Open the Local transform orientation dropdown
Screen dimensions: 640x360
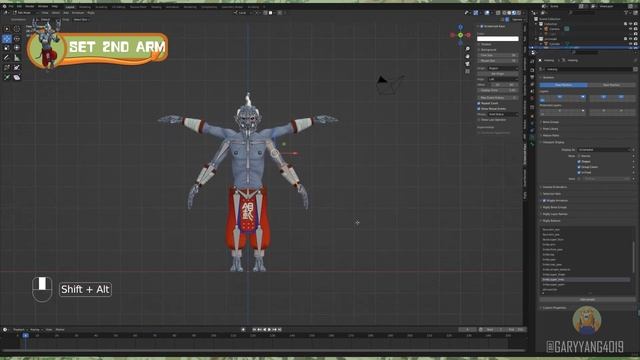point(242,13)
